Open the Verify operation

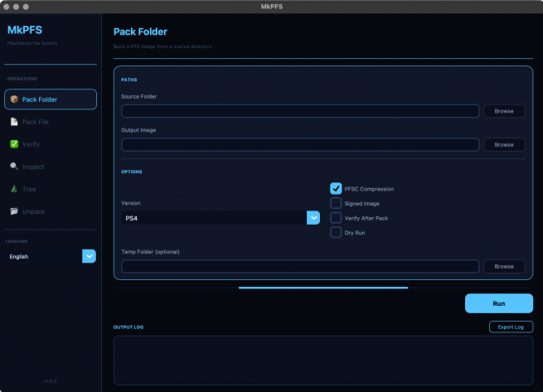pos(51,144)
